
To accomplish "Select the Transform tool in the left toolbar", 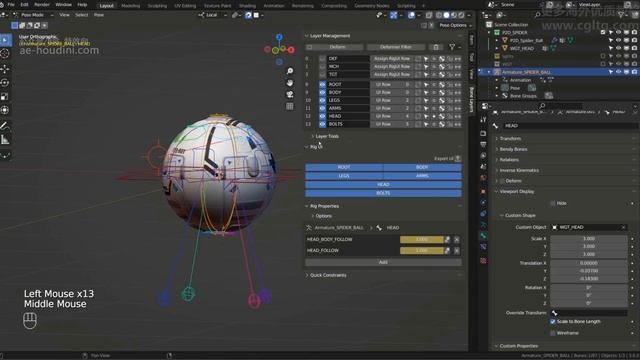I will [5, 110].
